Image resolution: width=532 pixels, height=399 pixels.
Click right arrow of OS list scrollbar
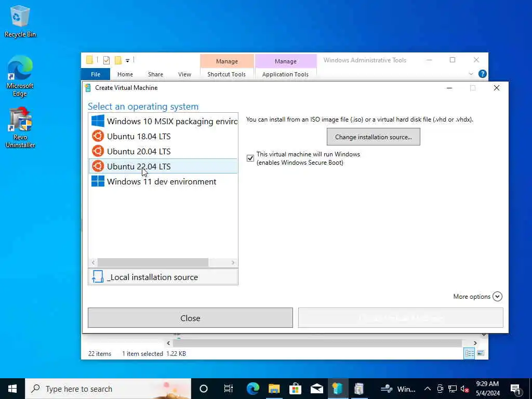pos(233,262)
